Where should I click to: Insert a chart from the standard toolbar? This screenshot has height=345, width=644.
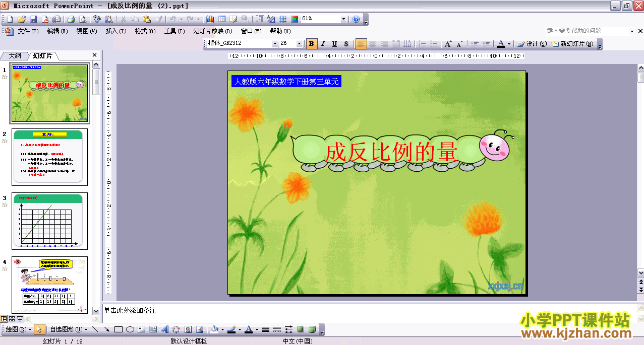pyautogui.click(x=210, y=19)
